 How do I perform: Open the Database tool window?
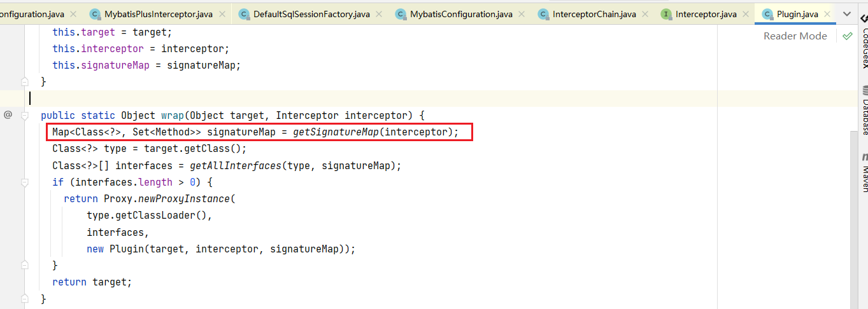pos(864,111)
